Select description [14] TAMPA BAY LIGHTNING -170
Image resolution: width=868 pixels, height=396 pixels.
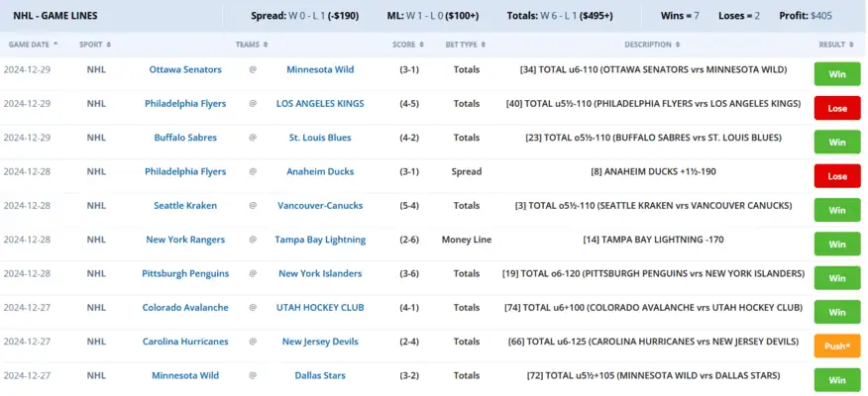coord(653,240)
